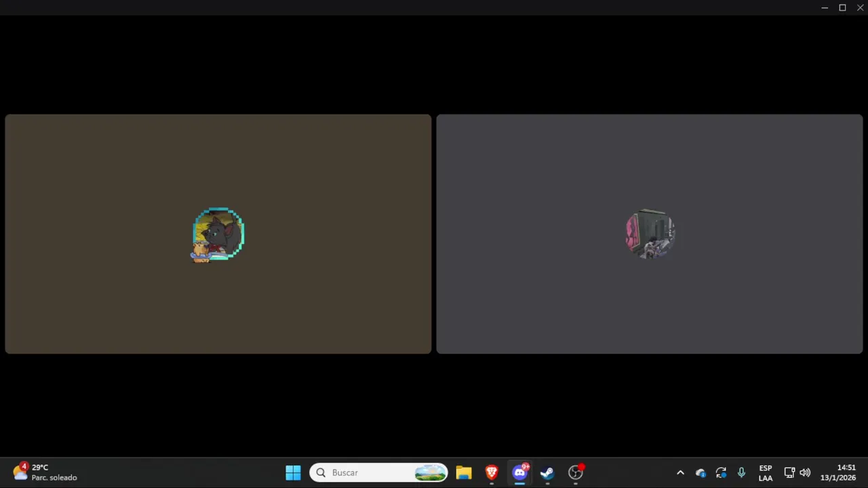Open the ESP LAA language switcher
The height and width of the screenshot is (488, 868).
766,472
